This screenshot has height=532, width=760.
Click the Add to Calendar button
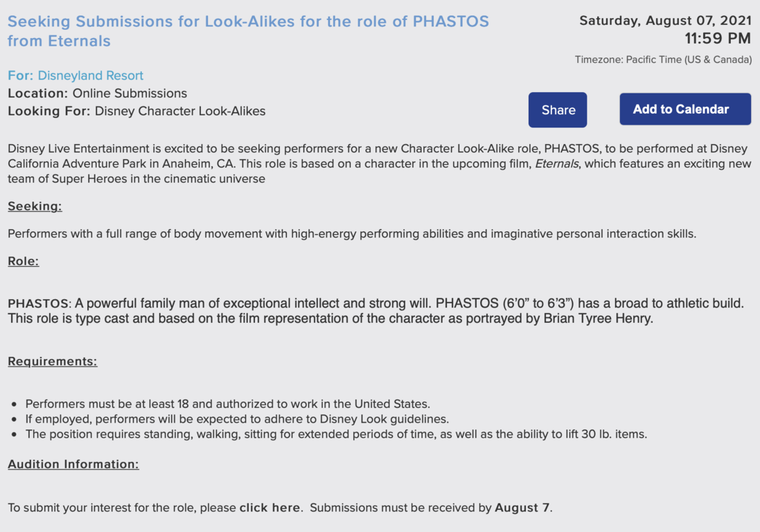[x=685, y=109]
